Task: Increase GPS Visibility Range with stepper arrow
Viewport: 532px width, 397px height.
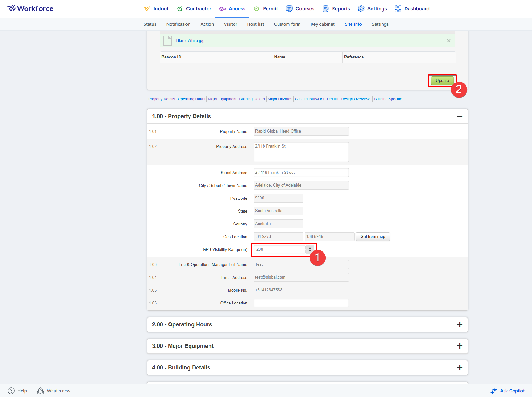Action: pos(310,248)
